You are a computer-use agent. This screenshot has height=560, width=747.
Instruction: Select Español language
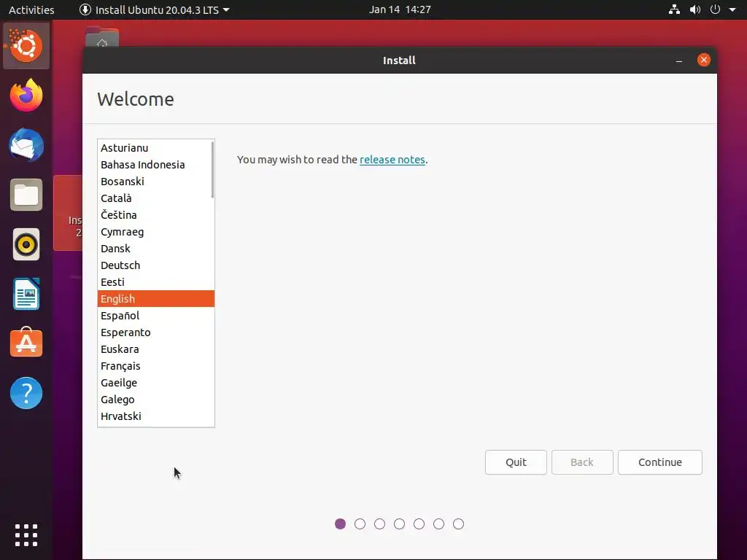coord(156,316)
